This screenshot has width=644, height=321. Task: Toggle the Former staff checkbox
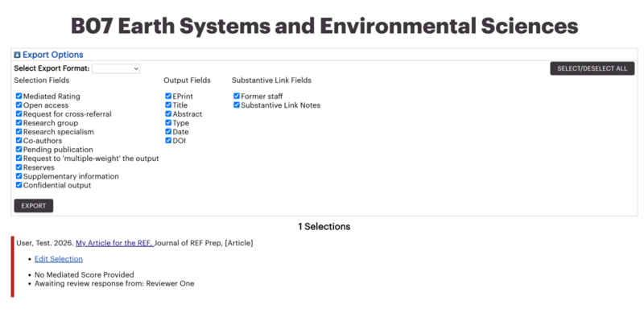click(x=237, y=96)
